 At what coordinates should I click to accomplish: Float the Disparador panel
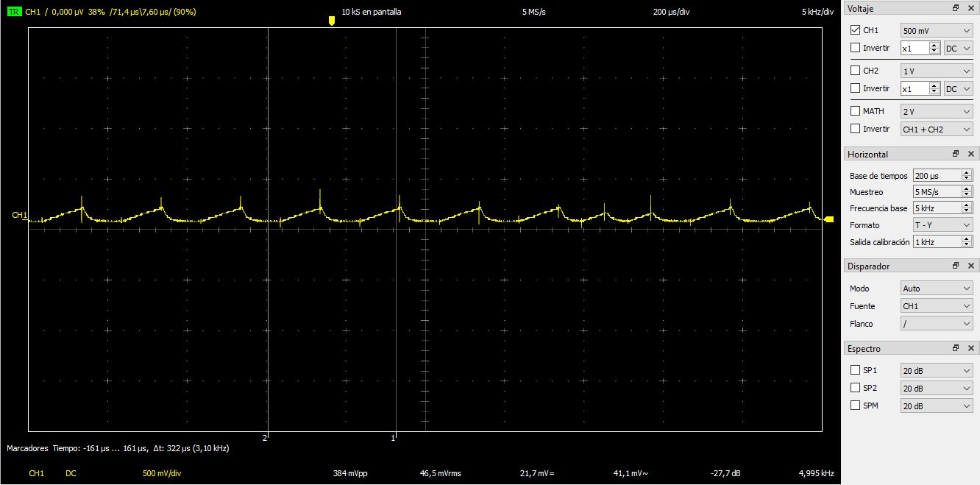[x=956, y=266]
